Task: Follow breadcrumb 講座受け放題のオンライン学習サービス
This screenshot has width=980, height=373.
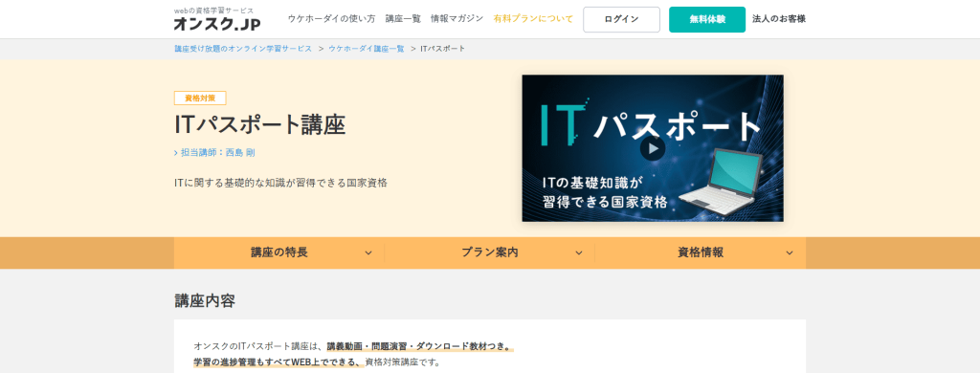Action: point(242,49)
